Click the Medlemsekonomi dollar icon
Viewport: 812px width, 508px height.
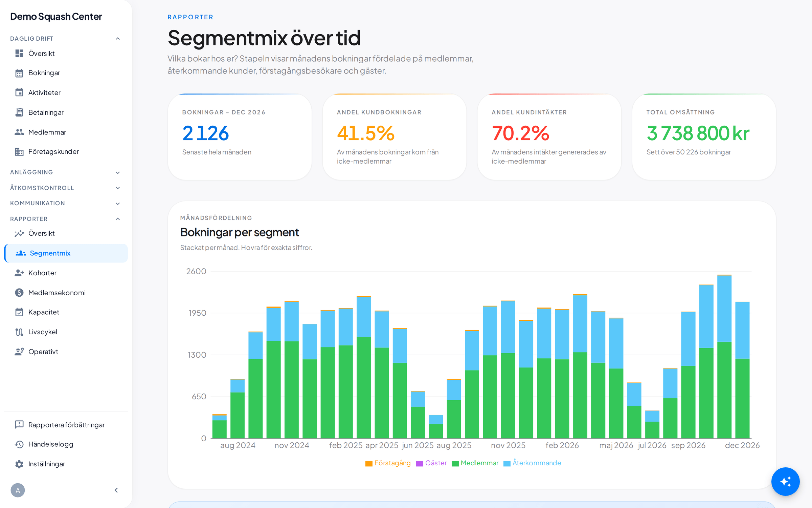[x=19, y=292]
